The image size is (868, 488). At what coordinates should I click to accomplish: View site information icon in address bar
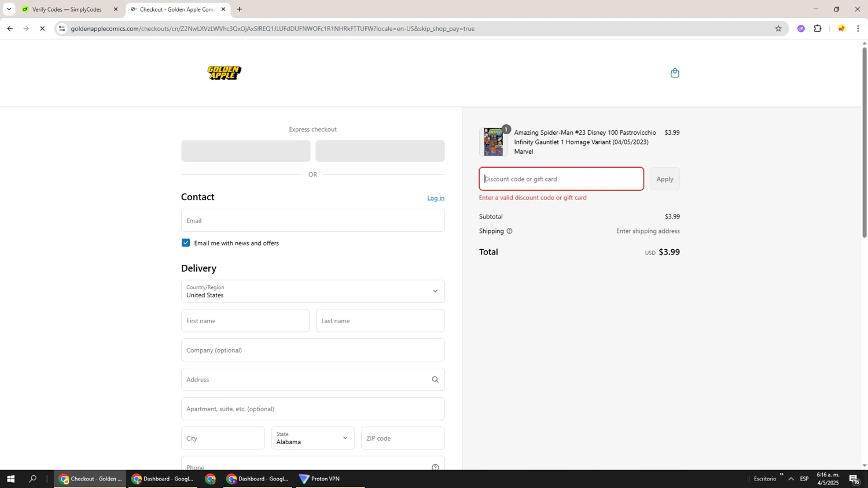(x=62, y=28)
